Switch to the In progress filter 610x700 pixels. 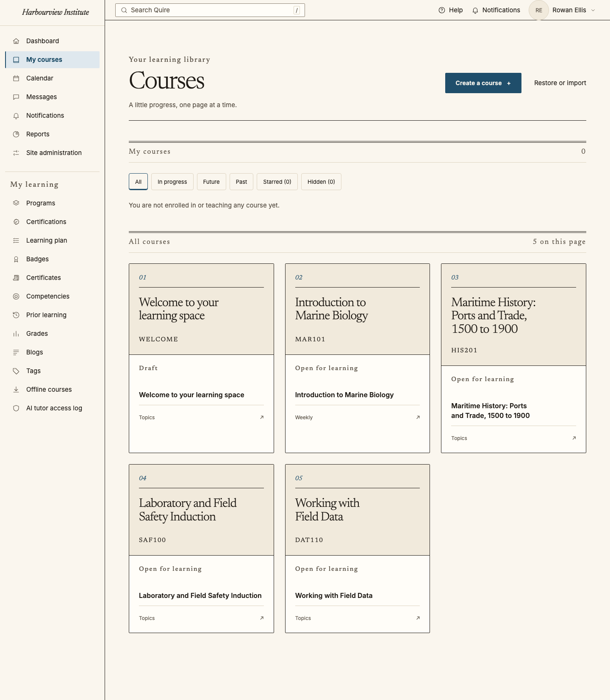click(x=172, y=182)
